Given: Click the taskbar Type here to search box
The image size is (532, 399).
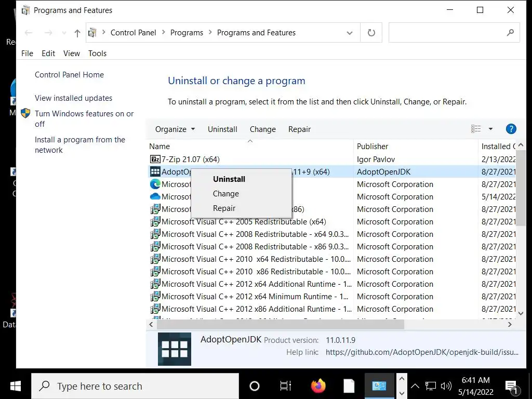Looking at the screenshot, I should click(135, 386).
